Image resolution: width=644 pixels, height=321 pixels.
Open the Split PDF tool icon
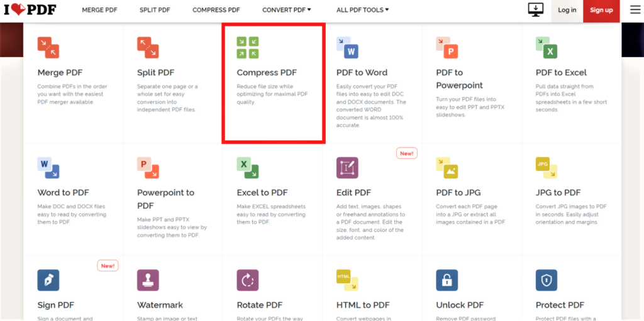pos(148,48)
